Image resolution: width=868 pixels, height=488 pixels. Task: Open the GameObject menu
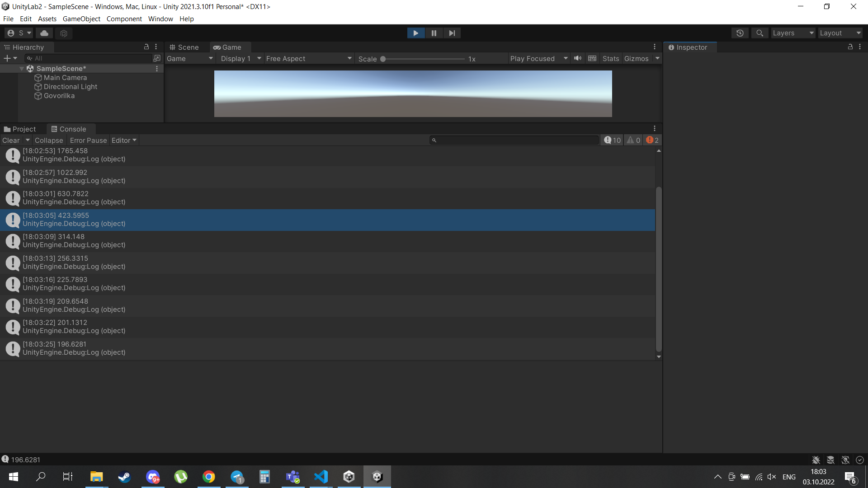pyautogui.click(x=81, y=19)
